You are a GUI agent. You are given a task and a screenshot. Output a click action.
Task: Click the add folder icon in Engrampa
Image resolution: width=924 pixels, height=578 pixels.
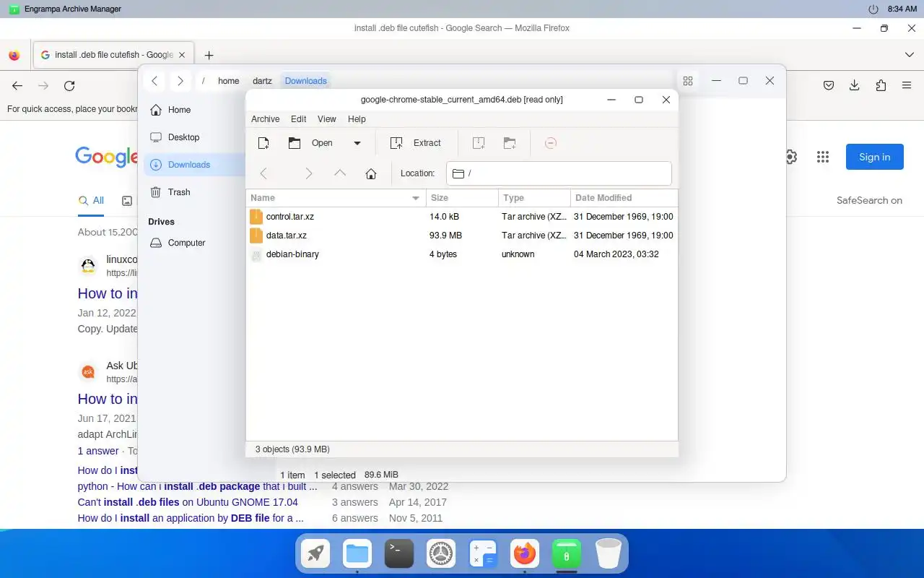click(x=510, y=143)
